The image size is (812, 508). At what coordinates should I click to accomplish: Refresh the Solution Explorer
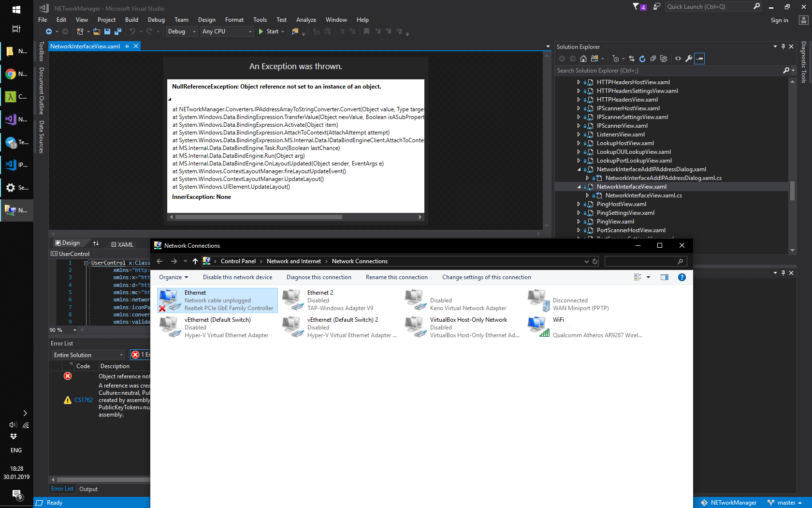642,59
